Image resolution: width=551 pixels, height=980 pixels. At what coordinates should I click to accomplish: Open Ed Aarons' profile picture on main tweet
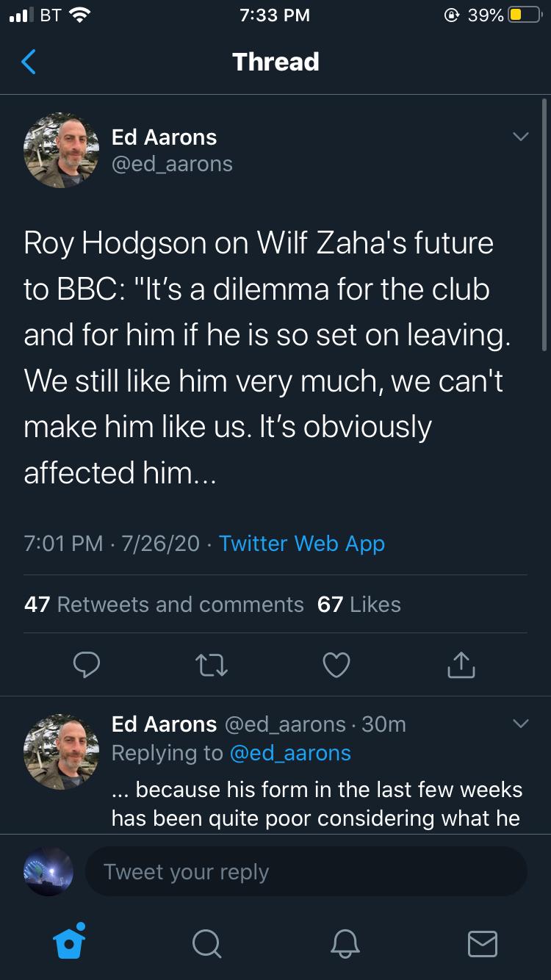point(62,151)
